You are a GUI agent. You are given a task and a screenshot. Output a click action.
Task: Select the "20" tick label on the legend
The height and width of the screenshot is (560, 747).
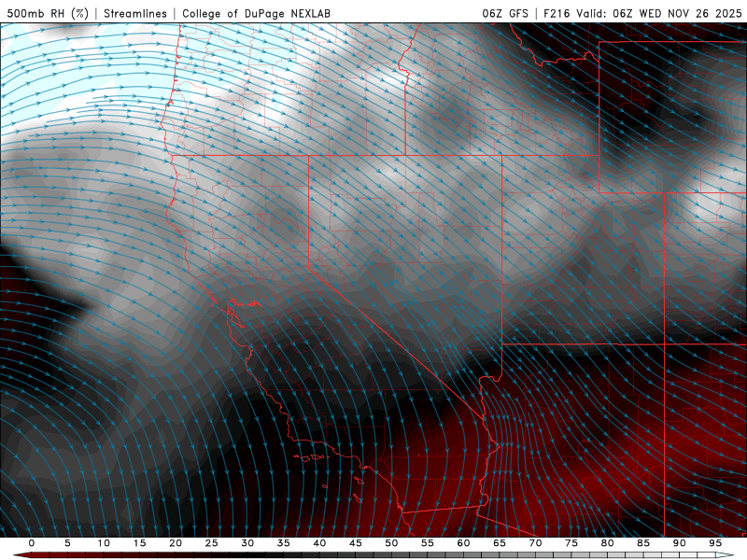[x=176, y=543]
